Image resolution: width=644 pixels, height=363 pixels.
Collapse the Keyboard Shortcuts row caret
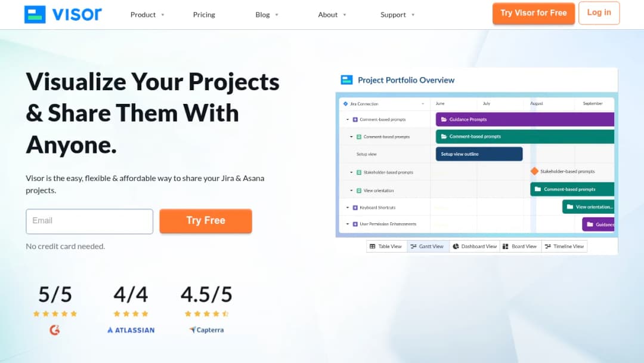coord(348,208)
